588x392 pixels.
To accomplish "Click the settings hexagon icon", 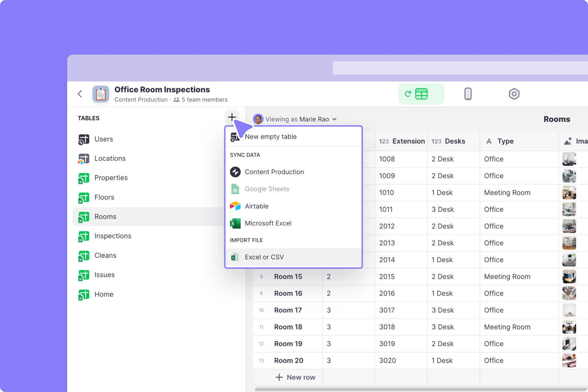I will coord(514,94).
